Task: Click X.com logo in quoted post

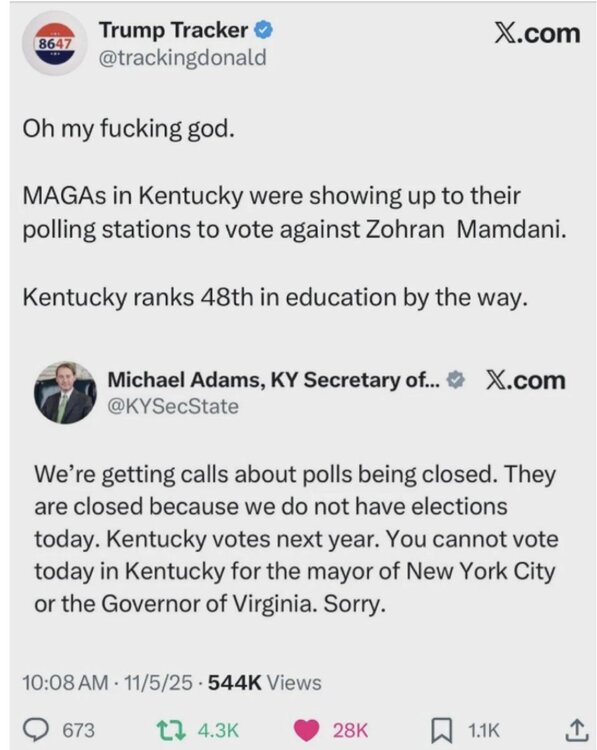Action: tap(526, 381)
